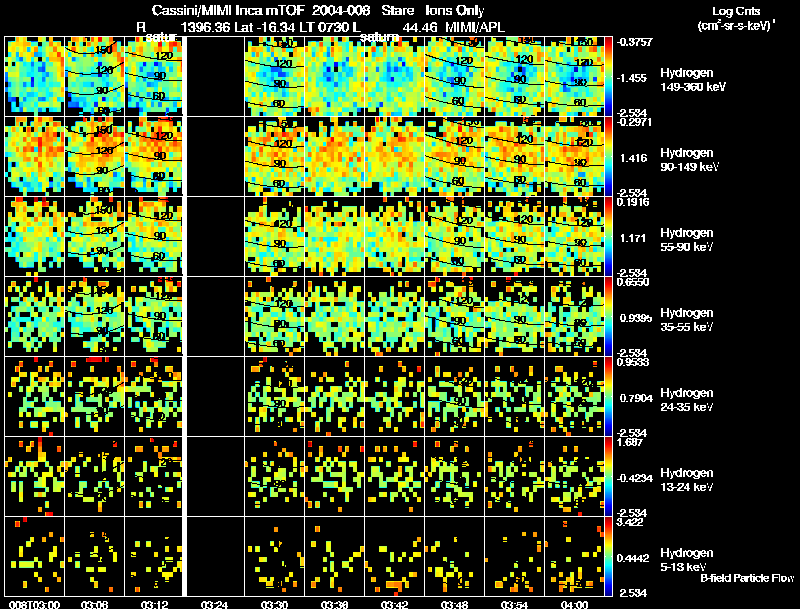The width and height of the screenshot is (800, 609).
Task: Click the -0.4234 color scale value
Action: tap(633, 478)
